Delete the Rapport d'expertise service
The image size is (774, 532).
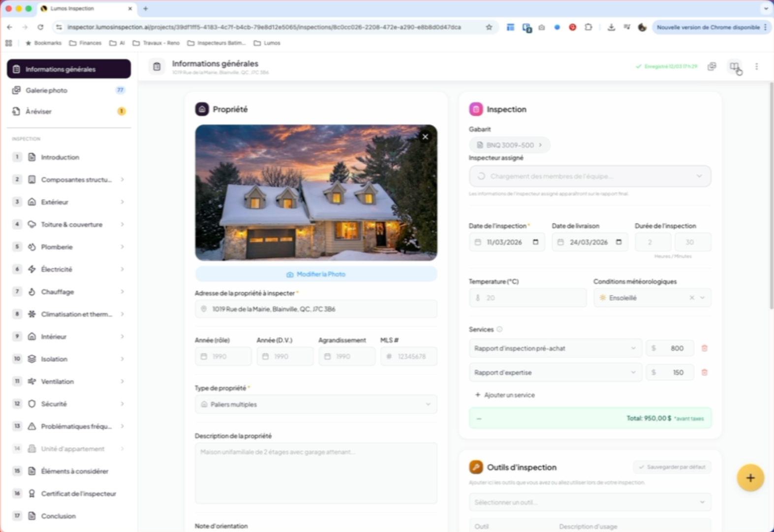704,373
